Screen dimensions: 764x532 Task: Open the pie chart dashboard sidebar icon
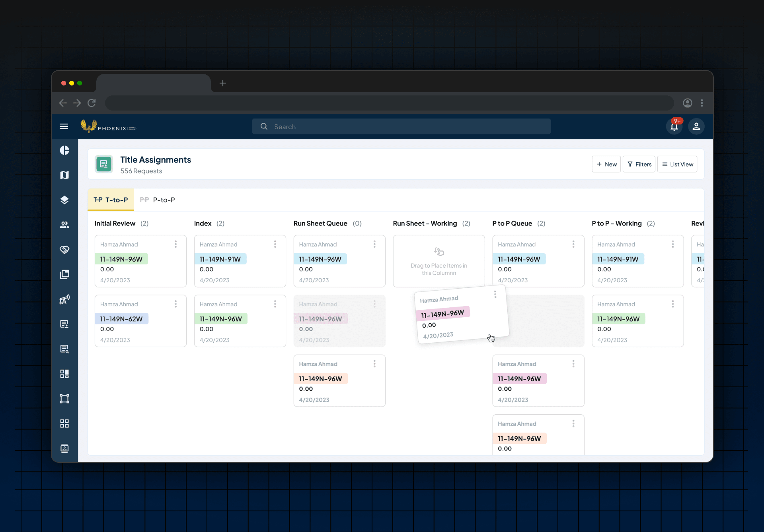coord(64,150)
